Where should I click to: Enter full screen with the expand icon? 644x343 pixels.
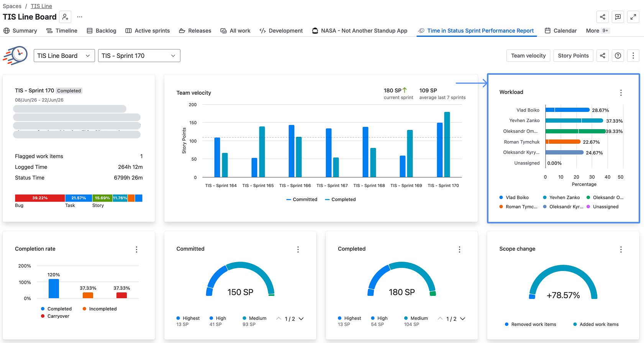[x=633, y=17]
